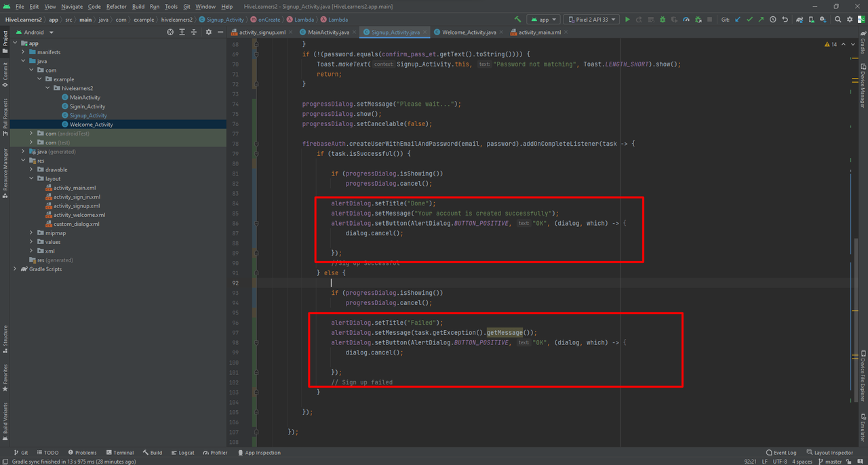Run the app with the green play button
This screenshot has height=465, width=868.
(x=627, y=20)
